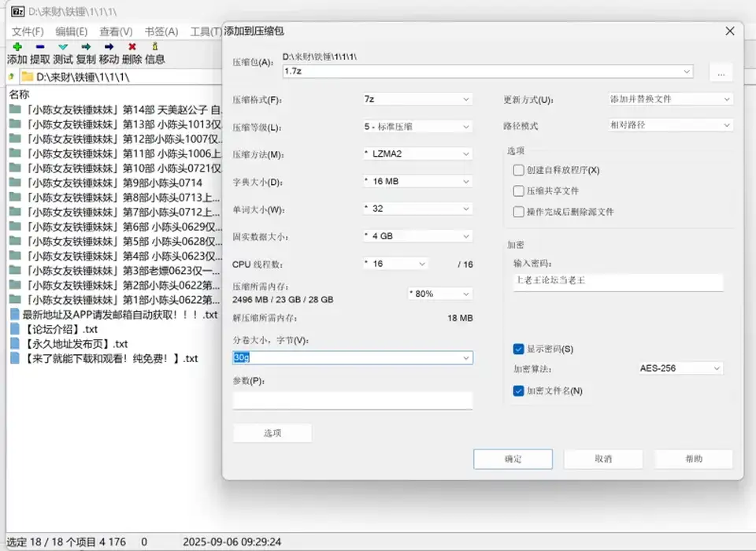
Task: Select the 第7部小陈头0712 folder row
Action: 116,212
